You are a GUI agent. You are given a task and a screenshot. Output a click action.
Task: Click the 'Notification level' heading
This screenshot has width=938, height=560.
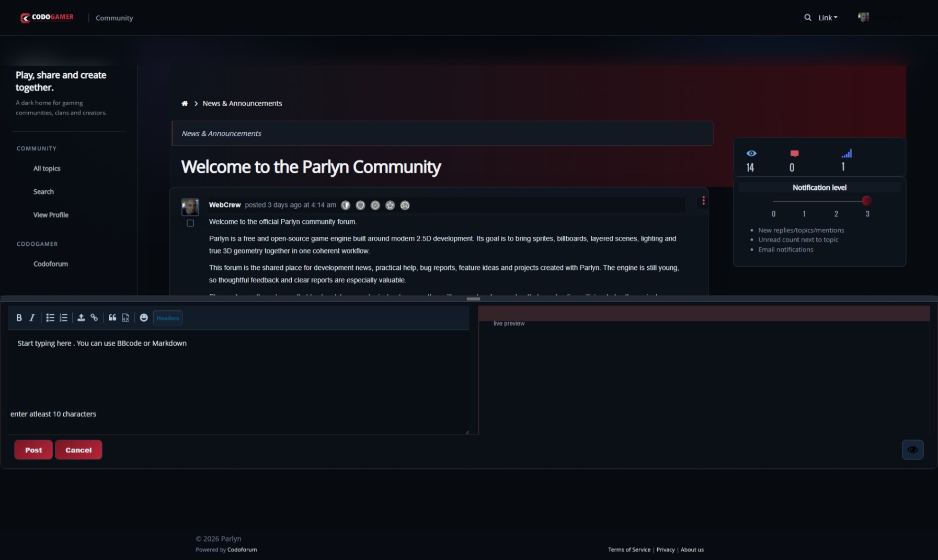click(x=819, y=188)
